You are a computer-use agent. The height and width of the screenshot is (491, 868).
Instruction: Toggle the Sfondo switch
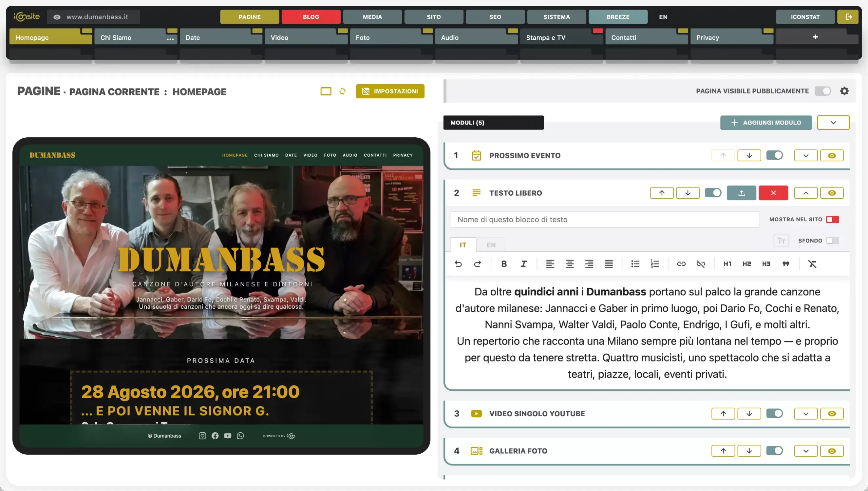832,241
